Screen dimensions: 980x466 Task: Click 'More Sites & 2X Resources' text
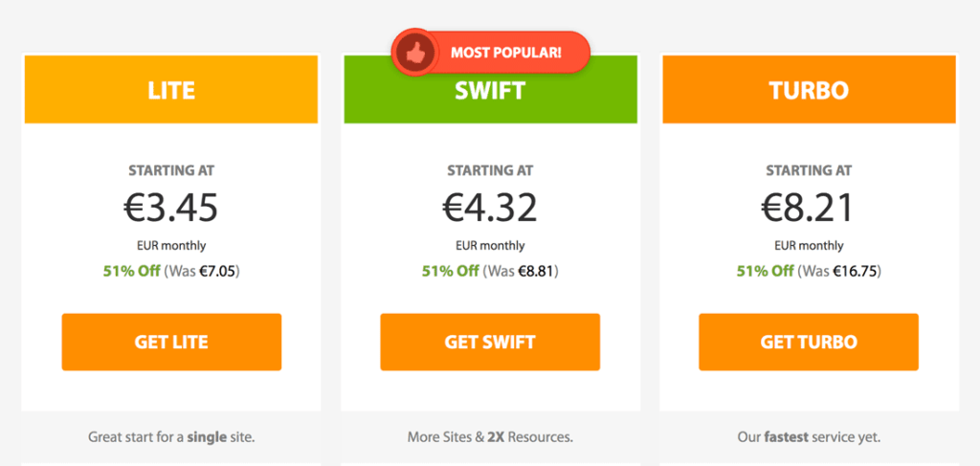(490, 437)
